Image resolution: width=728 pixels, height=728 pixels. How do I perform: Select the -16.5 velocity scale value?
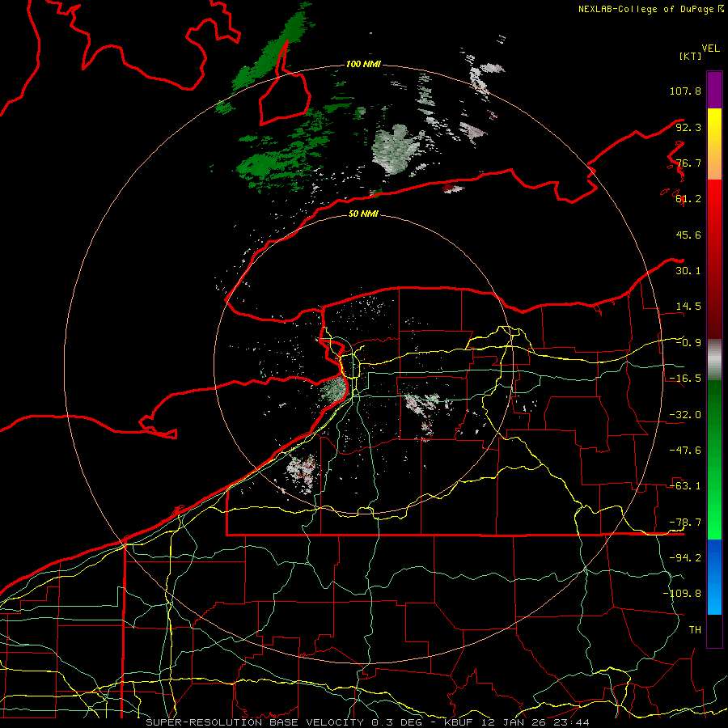(685, 379)
